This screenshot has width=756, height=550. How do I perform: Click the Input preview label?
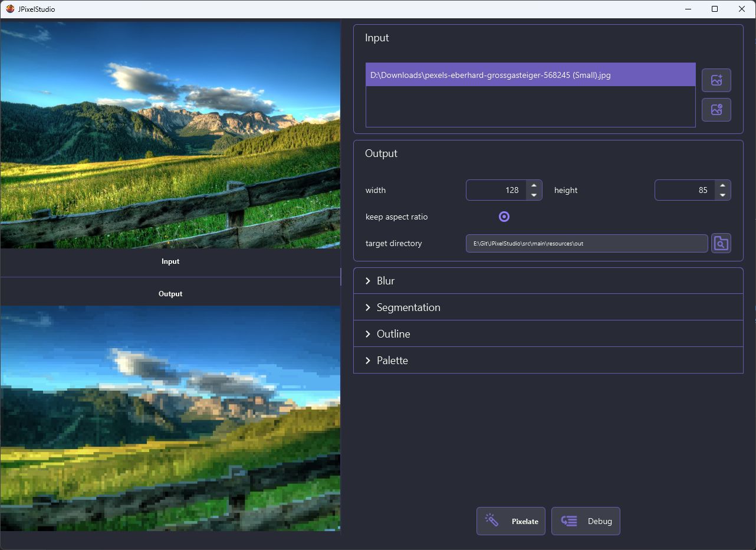pos(170,261)
